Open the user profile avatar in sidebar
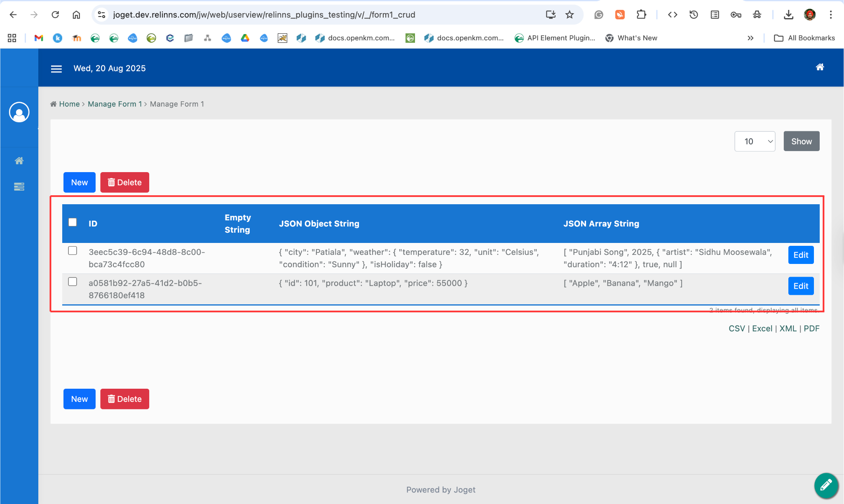This screenshot has height=504, width=844. click(19, 112)
